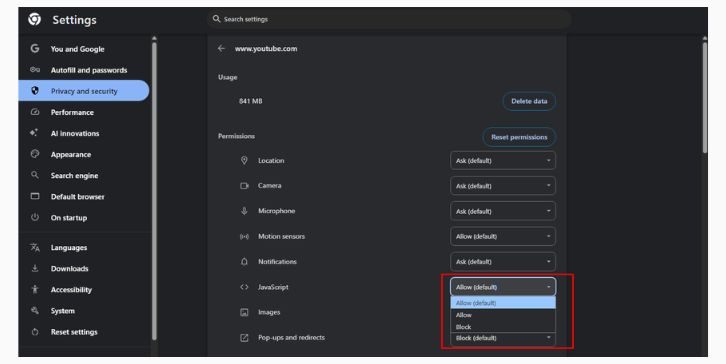Reset permissions for this site

[519, 137]
